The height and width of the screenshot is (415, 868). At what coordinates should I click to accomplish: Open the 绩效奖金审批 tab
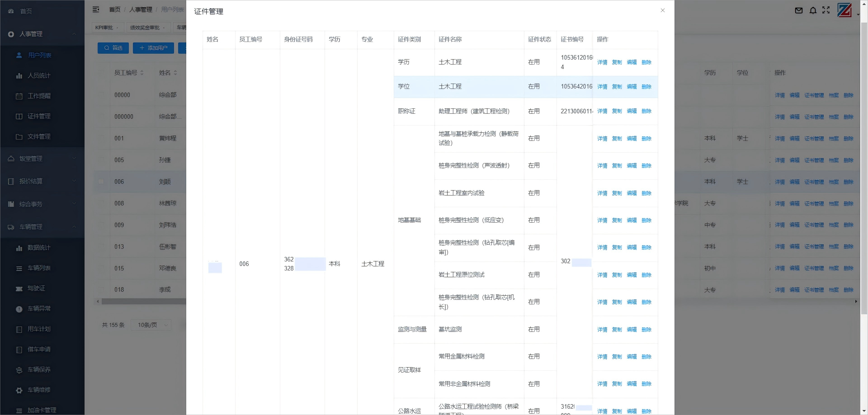click(x=144, y=27)
